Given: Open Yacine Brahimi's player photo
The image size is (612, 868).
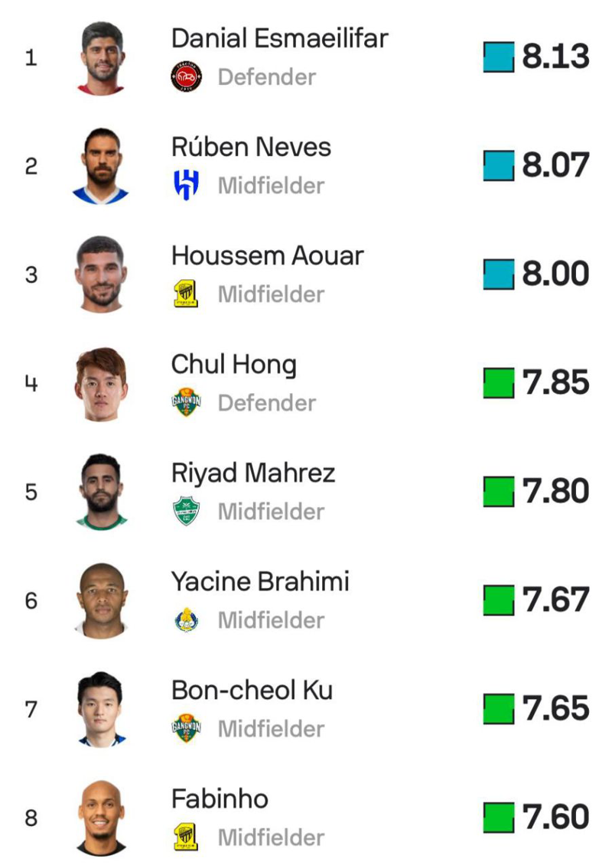Looking at the screenshot, I should pos(101,601).
